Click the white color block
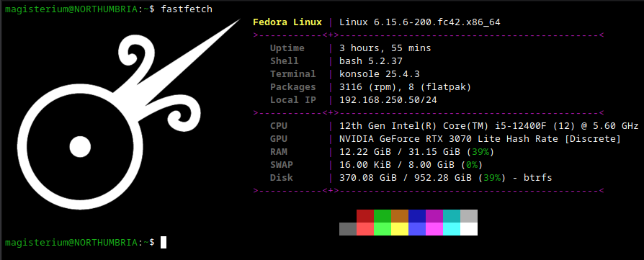Image resolution: width=644 pixels, height=260 pixels. [x=469, y=229]
